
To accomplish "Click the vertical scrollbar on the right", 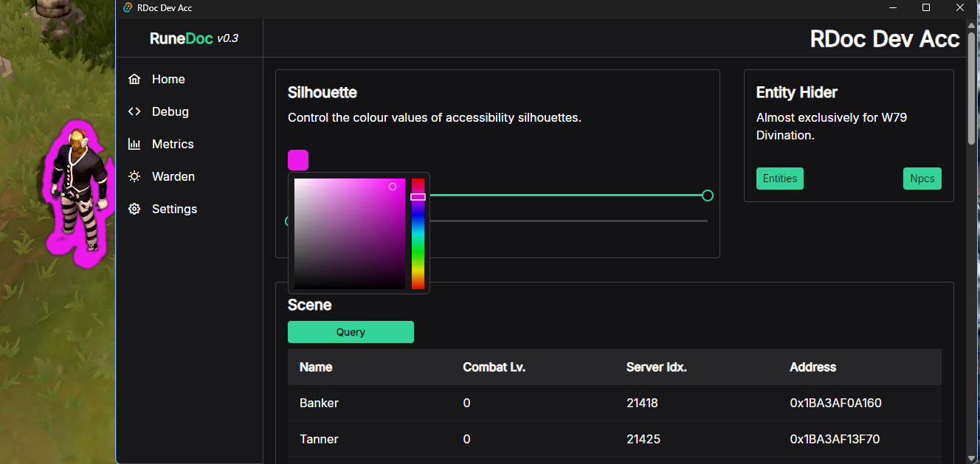I will 972,89.
